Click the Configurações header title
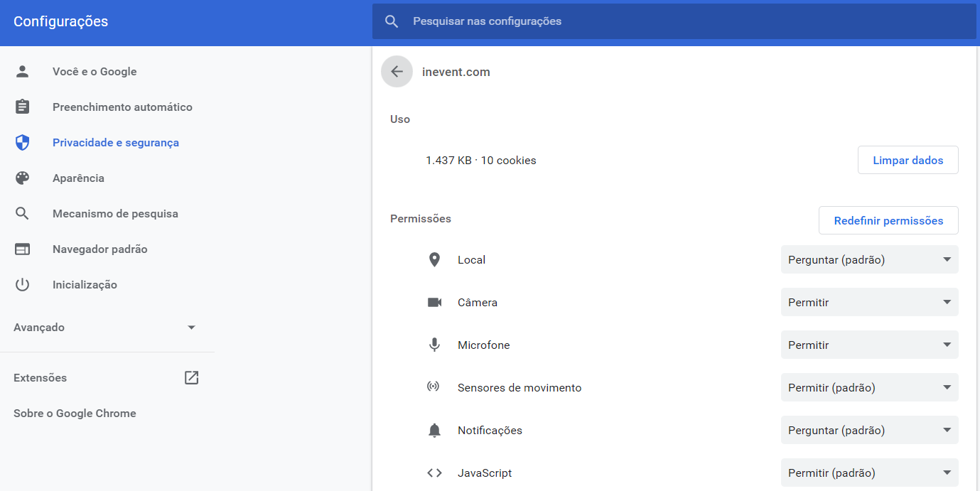This screenshot has width=980, height=491. (61, 21)
